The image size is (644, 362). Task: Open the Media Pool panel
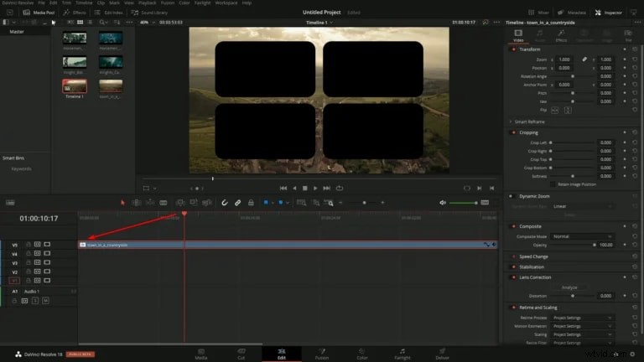pos(39,13)
